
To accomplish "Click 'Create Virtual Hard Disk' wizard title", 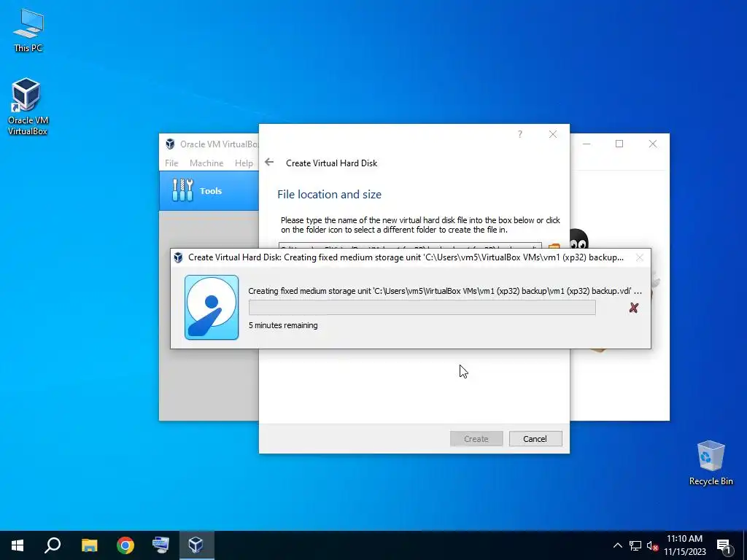I will pyautogui.click(x=332, y=163).
